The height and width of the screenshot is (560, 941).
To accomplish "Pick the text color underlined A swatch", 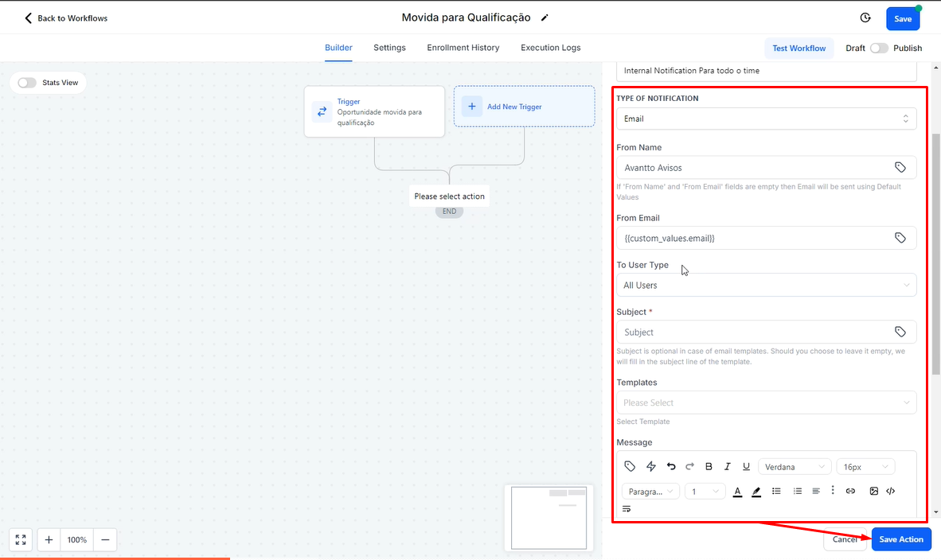I will click(x=737, y=492).
